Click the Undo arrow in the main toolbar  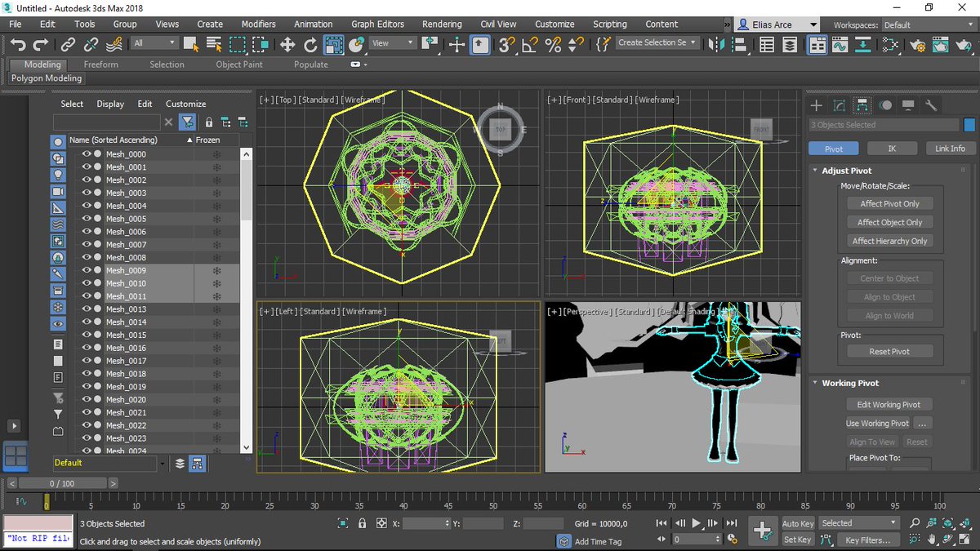coord(18,44)
